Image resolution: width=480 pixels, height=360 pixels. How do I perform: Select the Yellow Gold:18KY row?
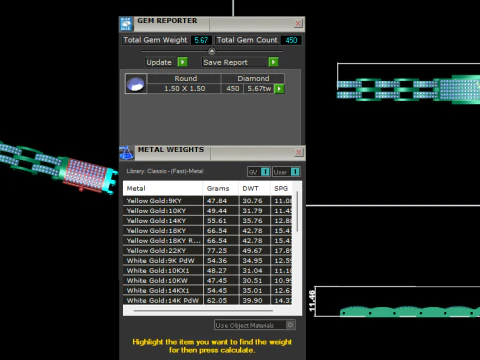(x=208, y=231)
